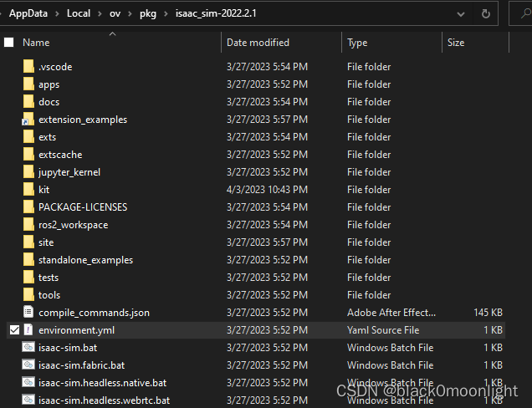Image resolution: width=532 pixels, height=408 pixels.
Task: Click the Adobe After Effect... type cell
Action: click(x=391, y=313)
